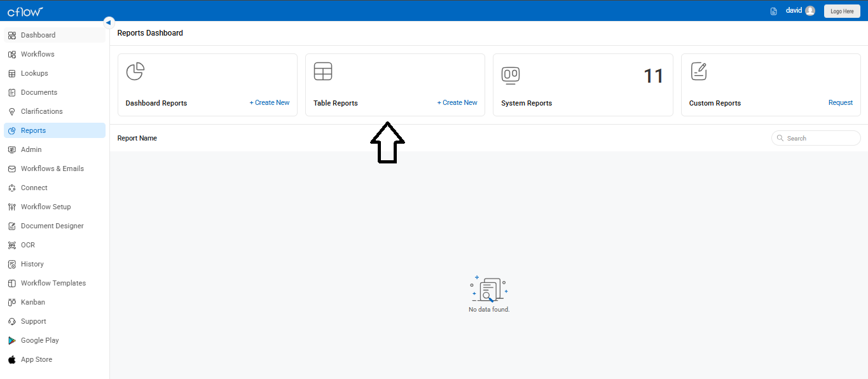Follow the Google Play link
This screenshot has width=868, height=379.
[55, 340]
